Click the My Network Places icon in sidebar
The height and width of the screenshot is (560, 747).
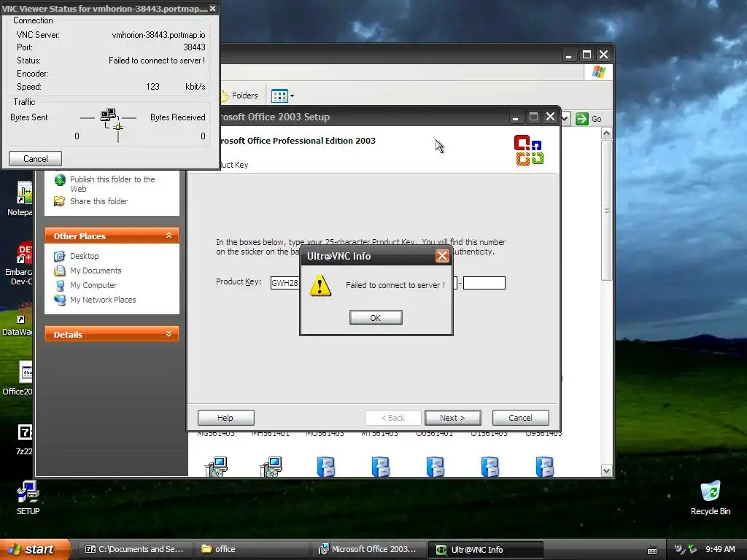point(60,300)
